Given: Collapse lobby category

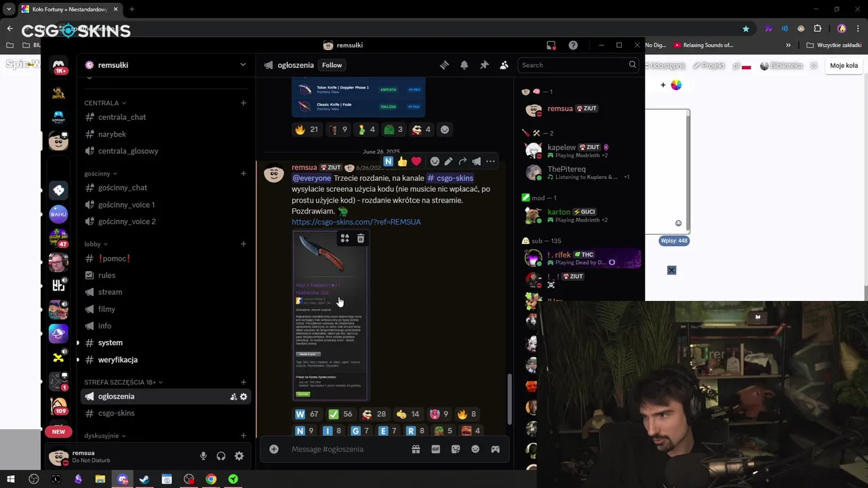Looking at the screenshot, I should tap(96, 244).
